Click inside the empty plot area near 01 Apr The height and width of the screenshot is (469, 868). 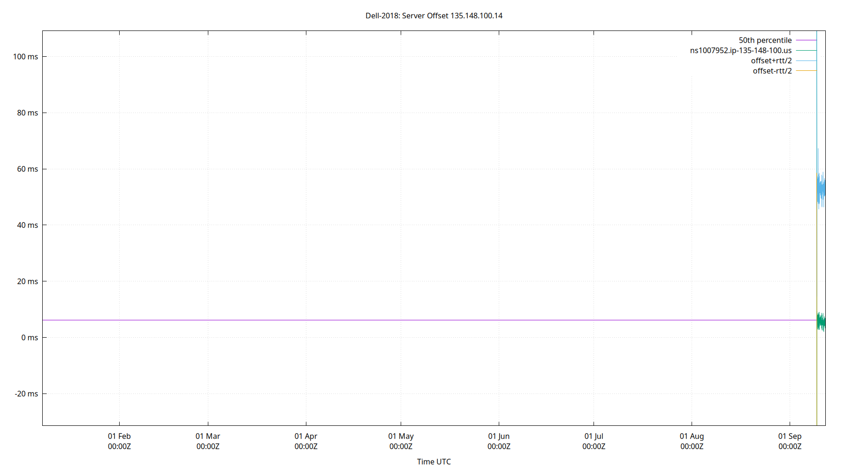(x=305, y=211)
